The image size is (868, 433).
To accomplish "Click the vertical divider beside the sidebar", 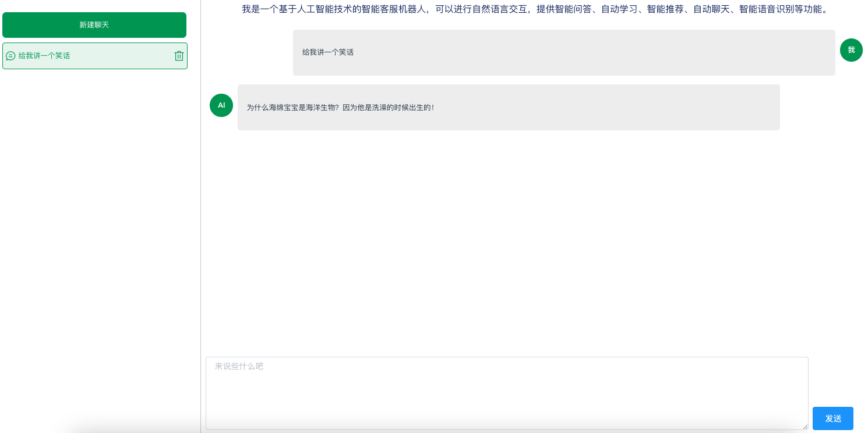I will [200, 216].
